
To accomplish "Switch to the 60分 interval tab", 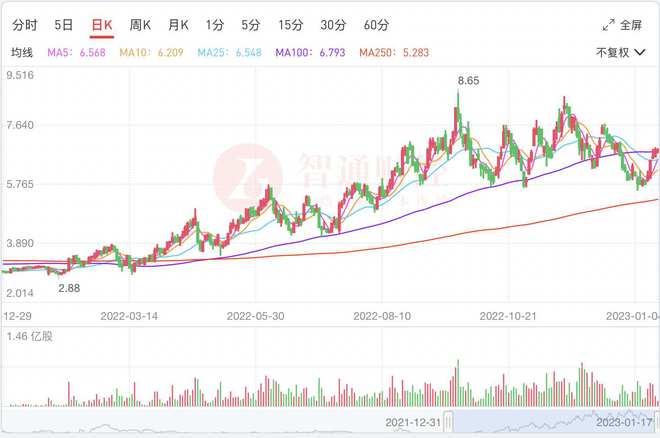I will coord(376,25).
